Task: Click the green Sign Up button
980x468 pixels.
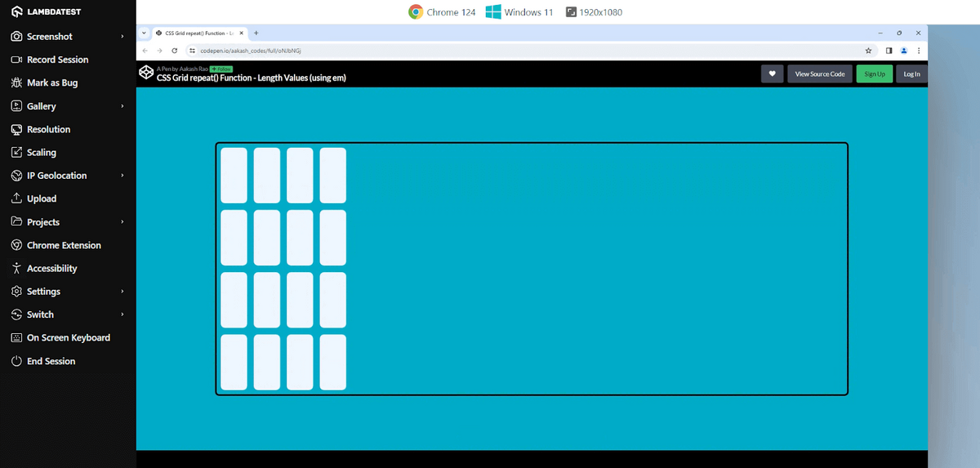Action: point(875,74)
